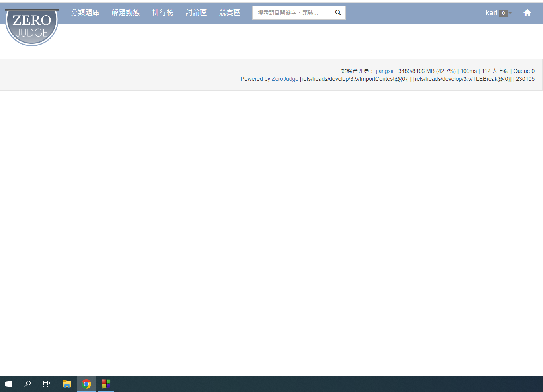Open the karl user menu
Image resolution: width=543 pixels, height=392 pixels.
coord(491,13)
